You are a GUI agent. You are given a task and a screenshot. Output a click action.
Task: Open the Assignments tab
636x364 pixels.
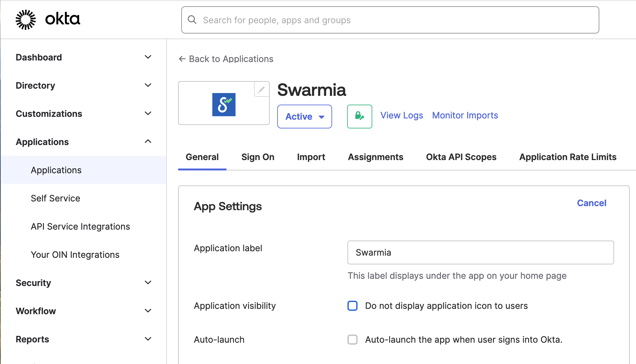[375, 157]
